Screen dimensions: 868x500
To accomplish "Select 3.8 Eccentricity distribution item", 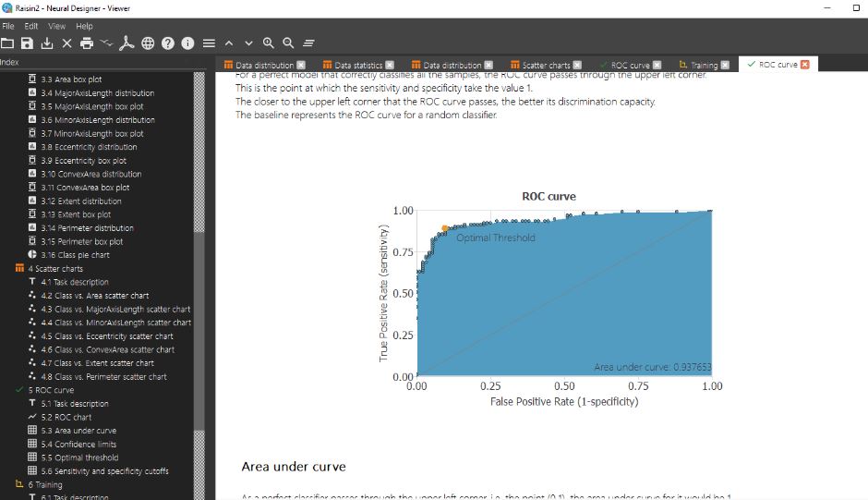I will [x=89, y=147].
